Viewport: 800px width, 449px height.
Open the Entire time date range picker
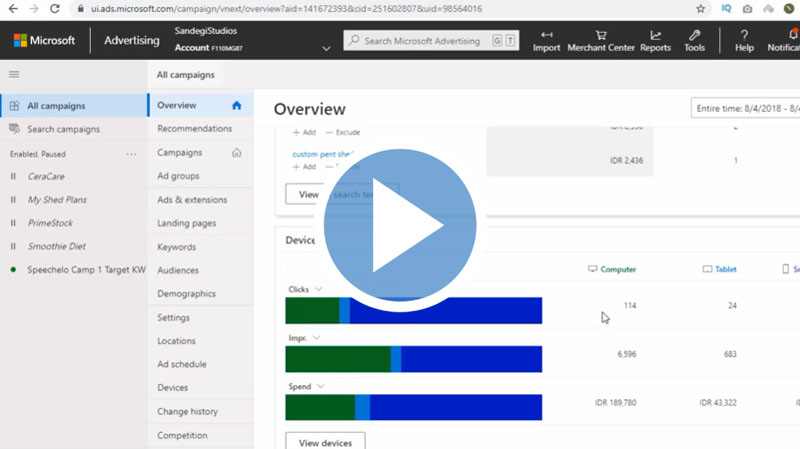[x=745, y=108]
